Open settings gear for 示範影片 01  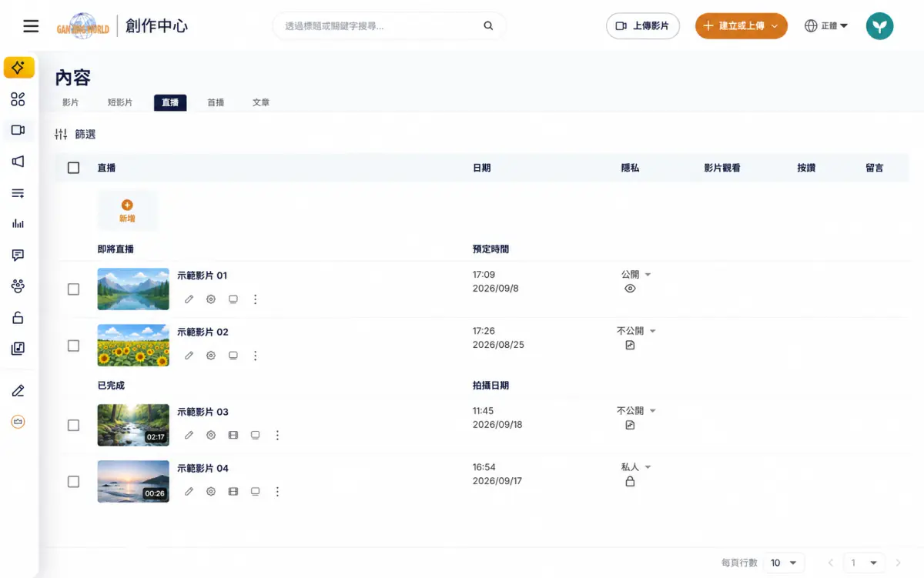[x=211, y=299]
